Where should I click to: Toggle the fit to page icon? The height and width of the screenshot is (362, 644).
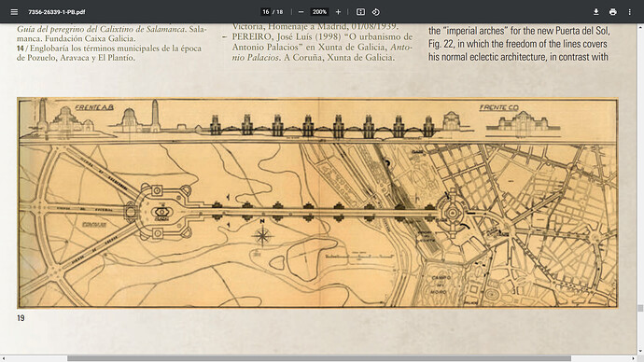360,12
